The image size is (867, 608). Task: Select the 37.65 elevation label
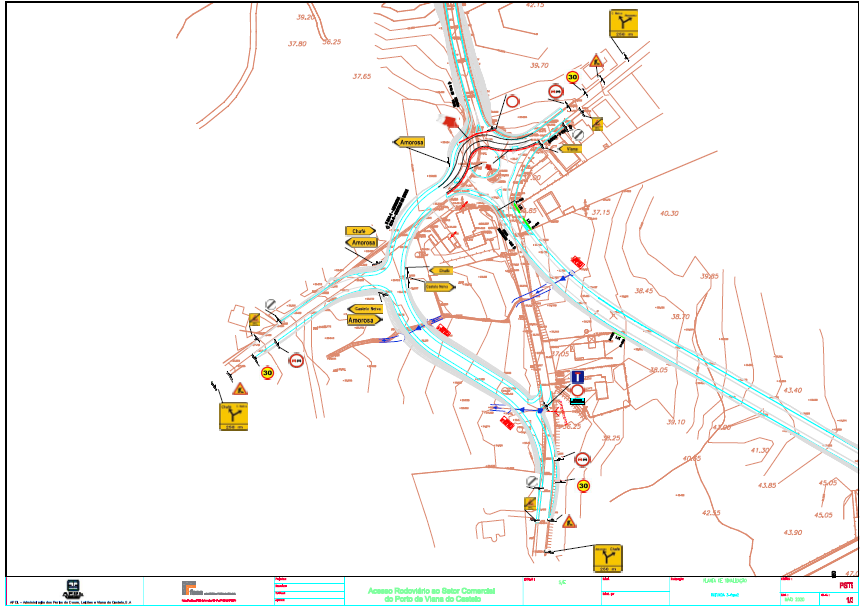[x=361, y=76]
